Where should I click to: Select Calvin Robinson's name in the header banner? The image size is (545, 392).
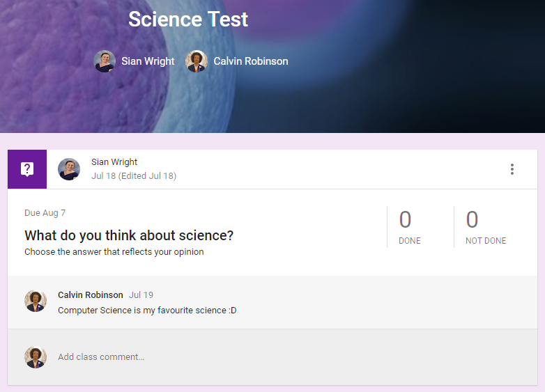[251, 61]
